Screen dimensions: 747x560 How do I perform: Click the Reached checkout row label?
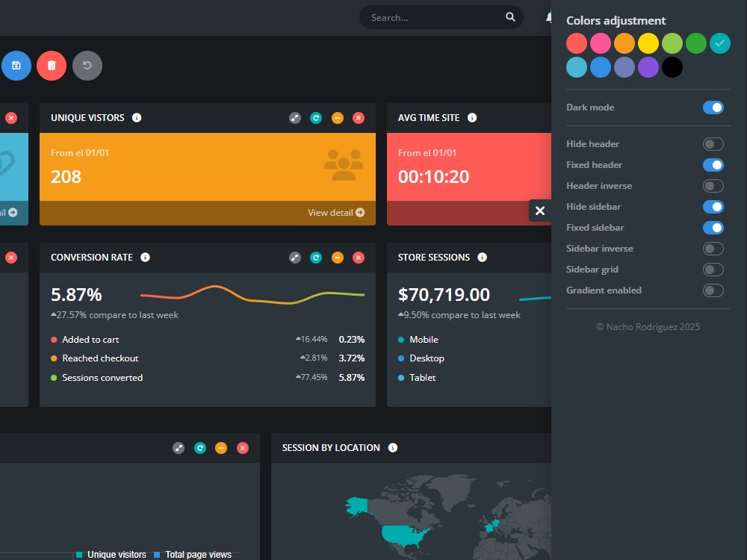click(100, 358)
